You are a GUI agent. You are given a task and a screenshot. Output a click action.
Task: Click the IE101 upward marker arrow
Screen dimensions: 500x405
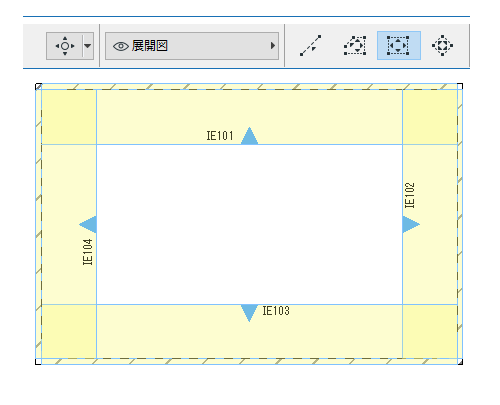pyautogui.click(x=249, y=136)
